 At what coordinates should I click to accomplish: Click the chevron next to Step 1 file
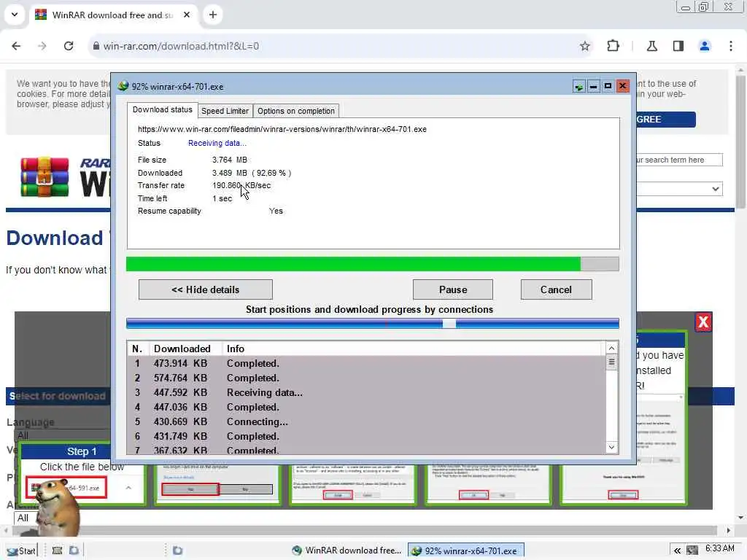(128, 488)
